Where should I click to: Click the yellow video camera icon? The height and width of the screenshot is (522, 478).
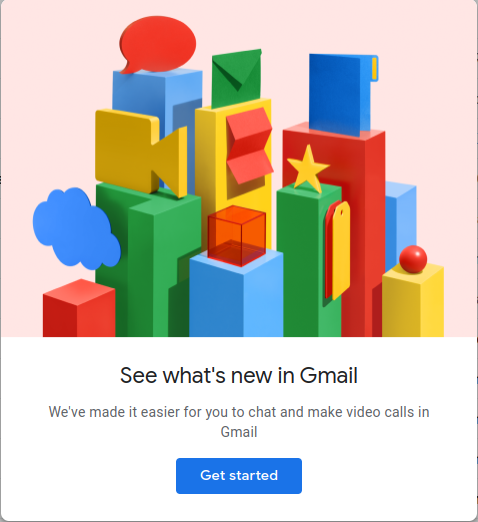[141, 153]
